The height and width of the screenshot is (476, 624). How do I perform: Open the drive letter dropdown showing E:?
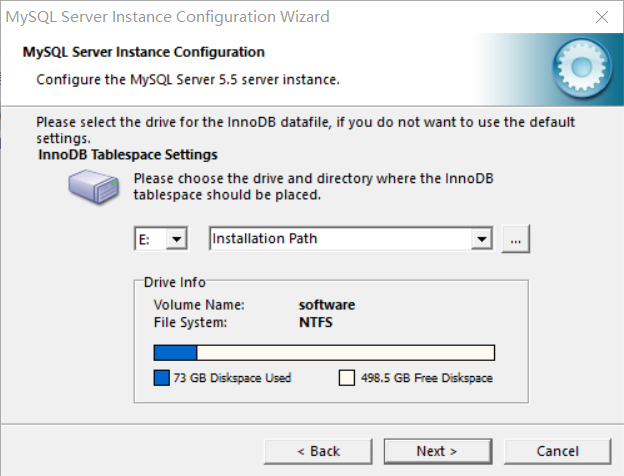point(176,239)
